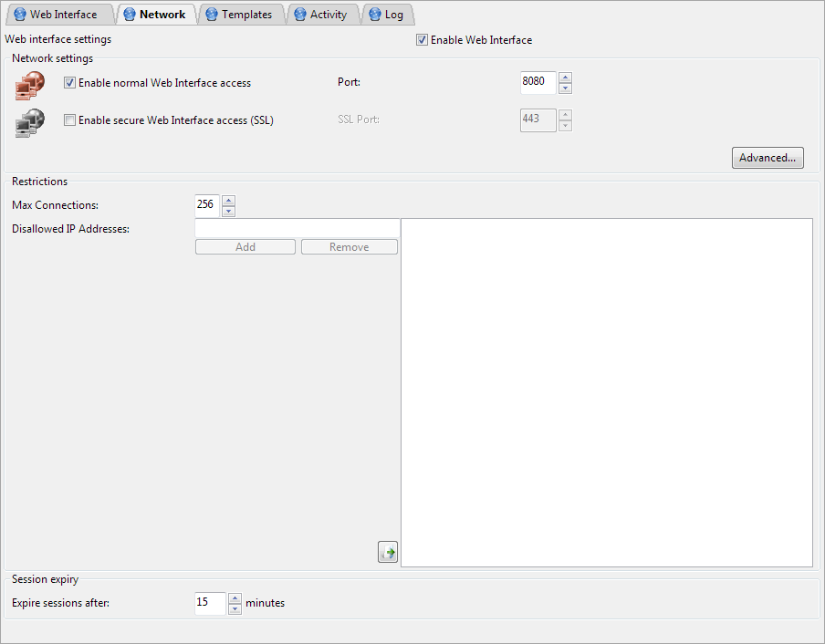Uncheck Enable normal Web Interface access
This screenshot has height=644, width=825.
69,83
